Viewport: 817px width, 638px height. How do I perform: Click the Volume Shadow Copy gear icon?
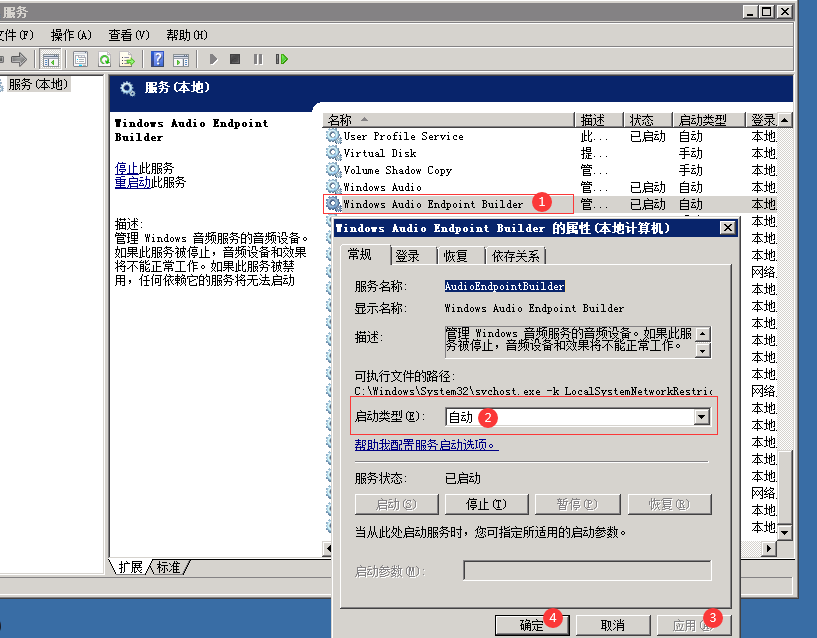pos(333,170)
